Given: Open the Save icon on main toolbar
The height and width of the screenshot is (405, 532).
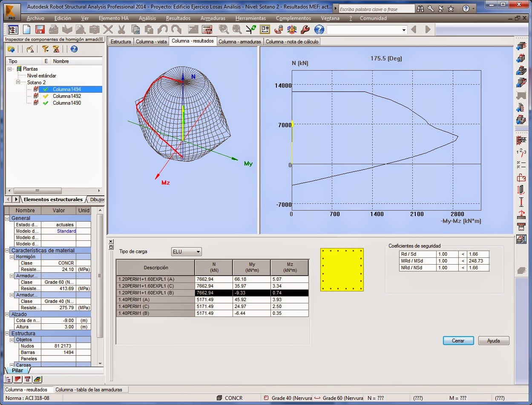Looking at the screenshot, I should (x=40, y=29).
